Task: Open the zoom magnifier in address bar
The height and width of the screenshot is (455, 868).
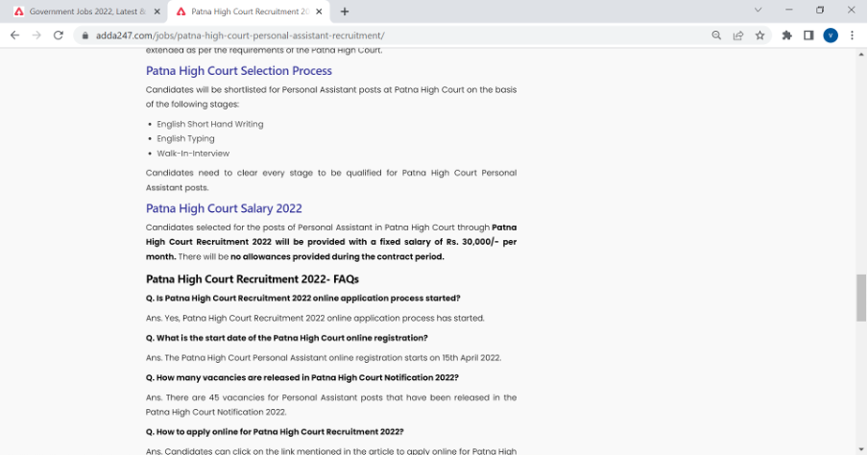Action: pyautogui.click(x=716, y=36)
